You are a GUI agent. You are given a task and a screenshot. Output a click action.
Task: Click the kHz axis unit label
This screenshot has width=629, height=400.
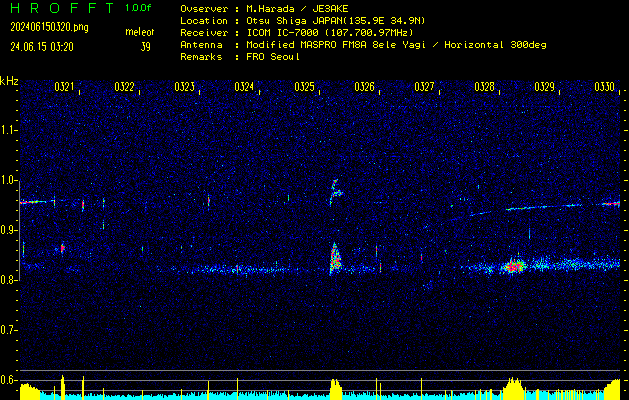coord(9,81)
